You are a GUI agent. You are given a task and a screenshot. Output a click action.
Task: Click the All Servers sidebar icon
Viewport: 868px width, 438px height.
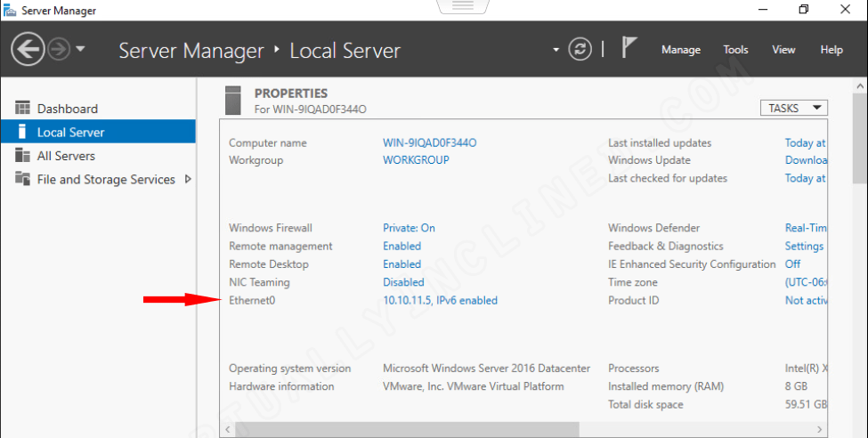click(x=22, y=156)
